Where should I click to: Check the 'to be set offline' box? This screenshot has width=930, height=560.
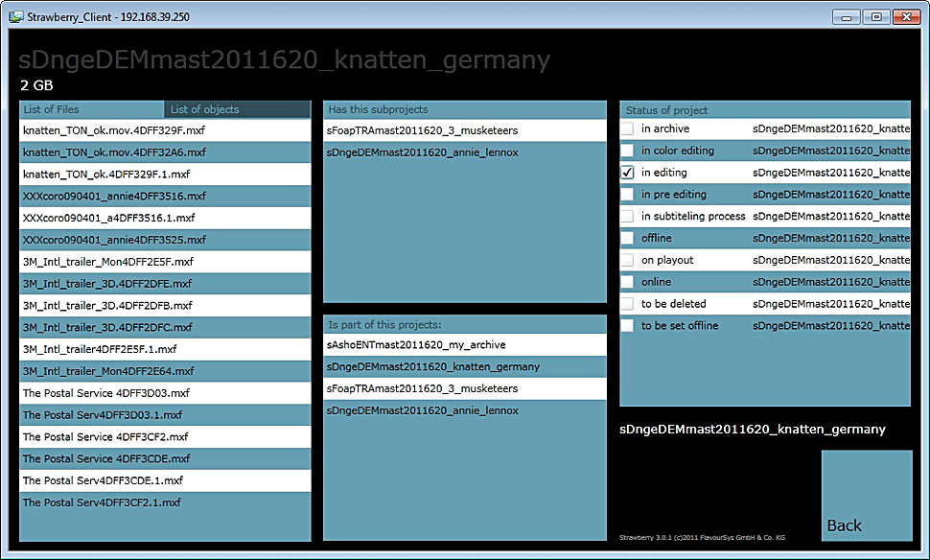click(x=627, y=326)
